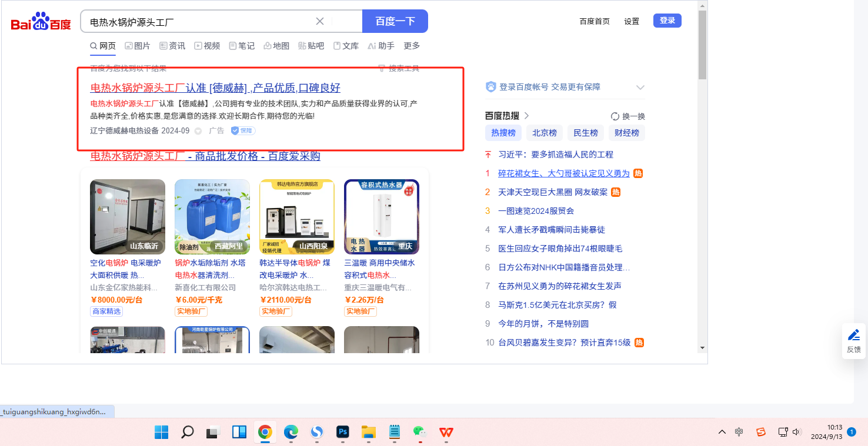Open hot search 一图速览2024服贸会

[x=536, y=211]
